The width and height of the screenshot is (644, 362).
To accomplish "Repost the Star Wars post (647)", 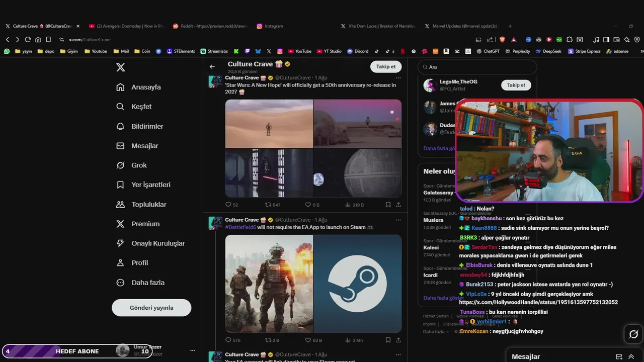I will coord(273,205).
